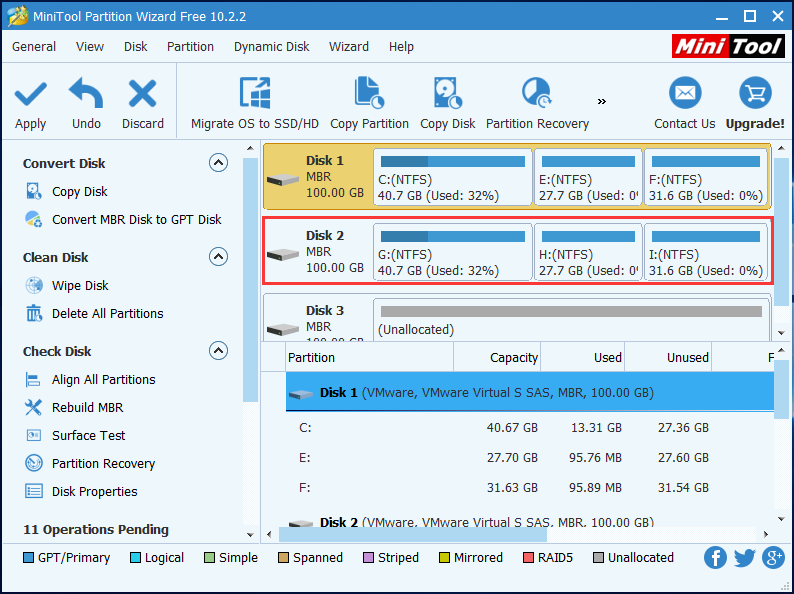Select the Disk 1 drive icon in the disk map
This screenshot has width=794, height=594.
pos(283,180)
